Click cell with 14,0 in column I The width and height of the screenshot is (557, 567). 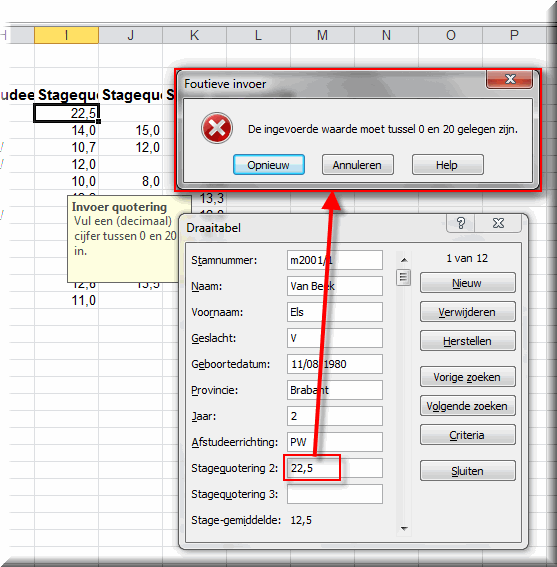(67, 130)
